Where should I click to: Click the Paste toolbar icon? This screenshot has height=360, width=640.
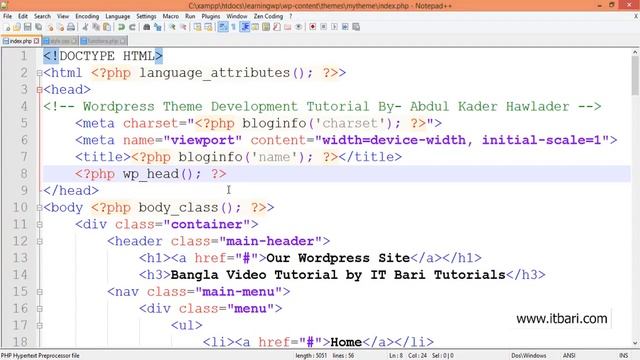[x=107, y=27]
